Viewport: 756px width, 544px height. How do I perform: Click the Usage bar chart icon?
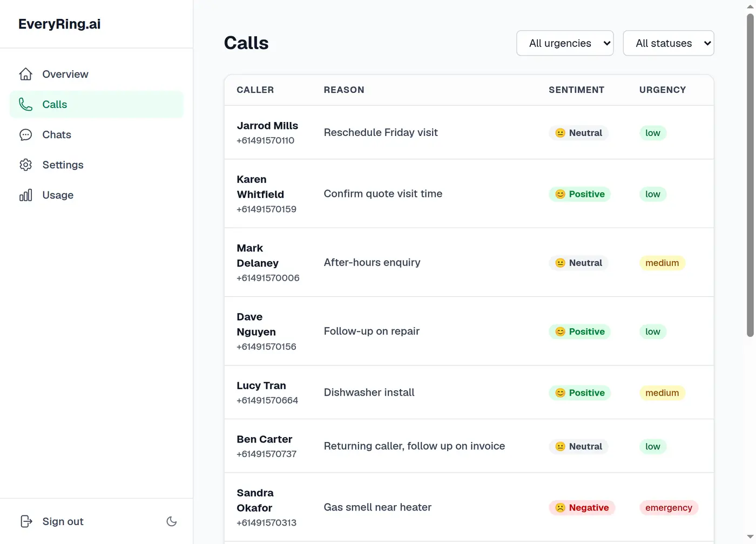click(x=25, y=195)
